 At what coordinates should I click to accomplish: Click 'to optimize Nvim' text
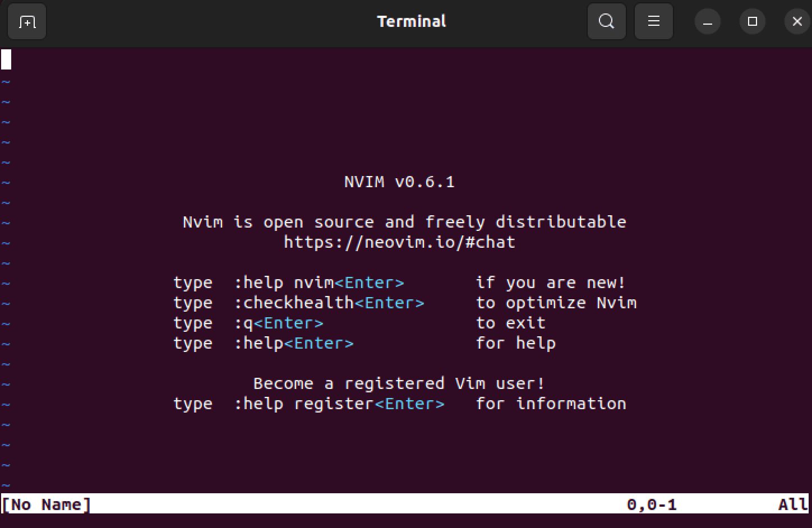[556, 303]
